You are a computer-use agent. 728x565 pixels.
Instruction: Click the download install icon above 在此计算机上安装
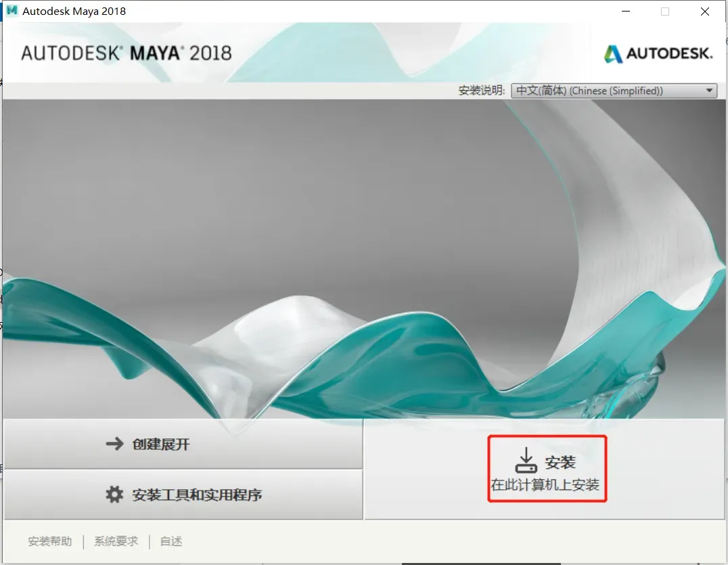(526, 460)
